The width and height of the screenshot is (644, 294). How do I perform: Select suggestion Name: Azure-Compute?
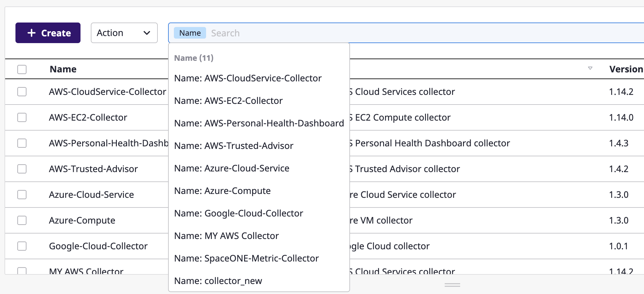[x=259, y=191]
